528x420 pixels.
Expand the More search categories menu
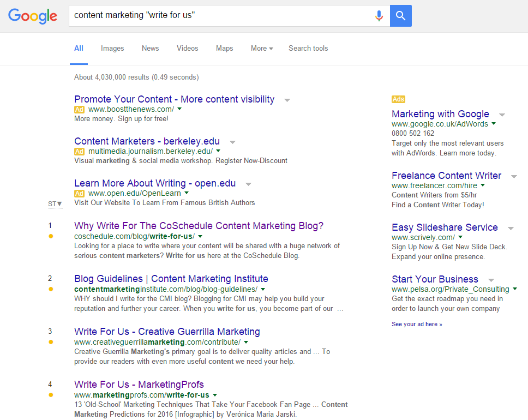click(x=262, y=49)
